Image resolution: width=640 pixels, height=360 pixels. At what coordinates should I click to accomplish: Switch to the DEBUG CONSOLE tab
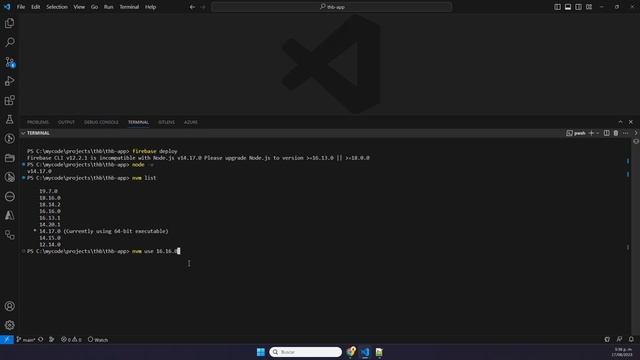(101, 122)
